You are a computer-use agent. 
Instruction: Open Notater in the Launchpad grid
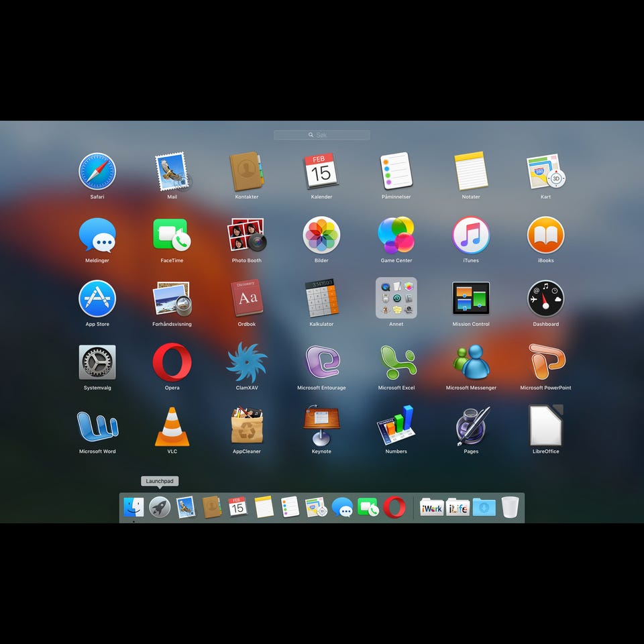point(471,171)
